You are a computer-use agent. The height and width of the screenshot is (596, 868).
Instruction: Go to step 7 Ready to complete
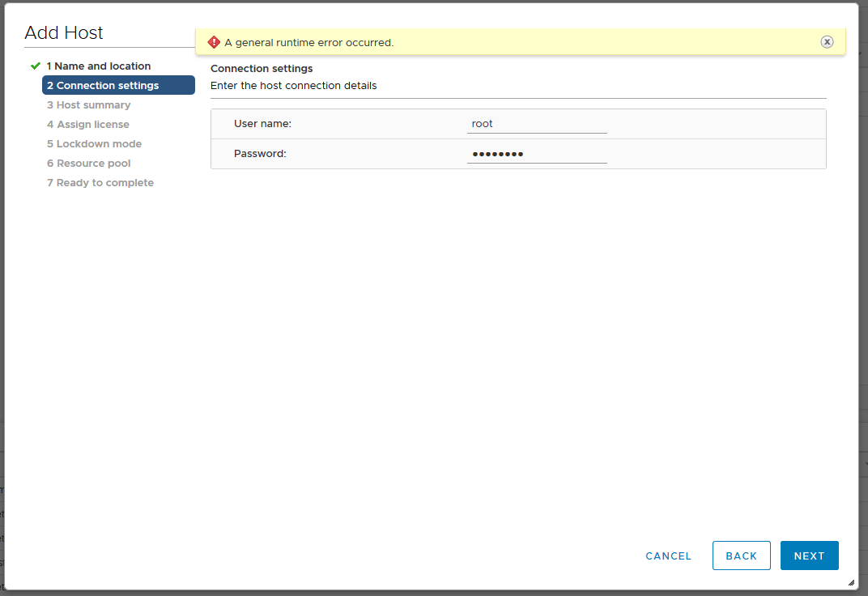pos(100,183)
